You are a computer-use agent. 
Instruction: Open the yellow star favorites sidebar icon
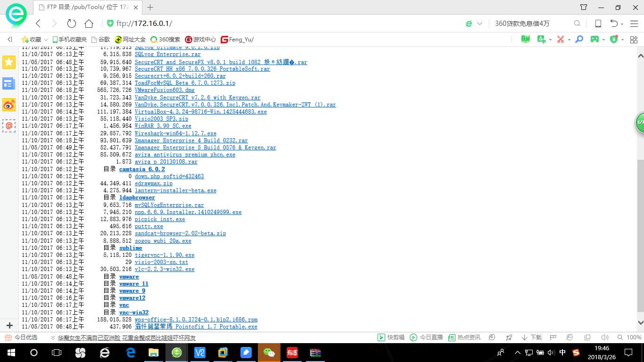click(x=9, y=62)
